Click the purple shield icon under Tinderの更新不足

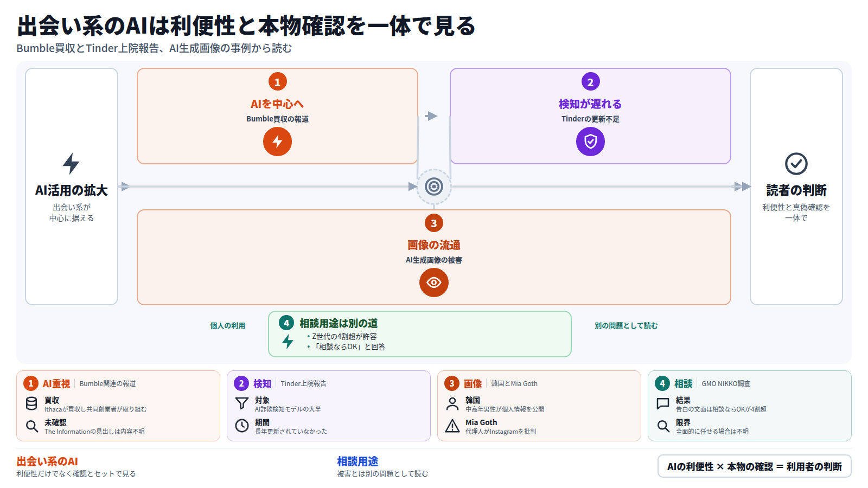point(590,142)
